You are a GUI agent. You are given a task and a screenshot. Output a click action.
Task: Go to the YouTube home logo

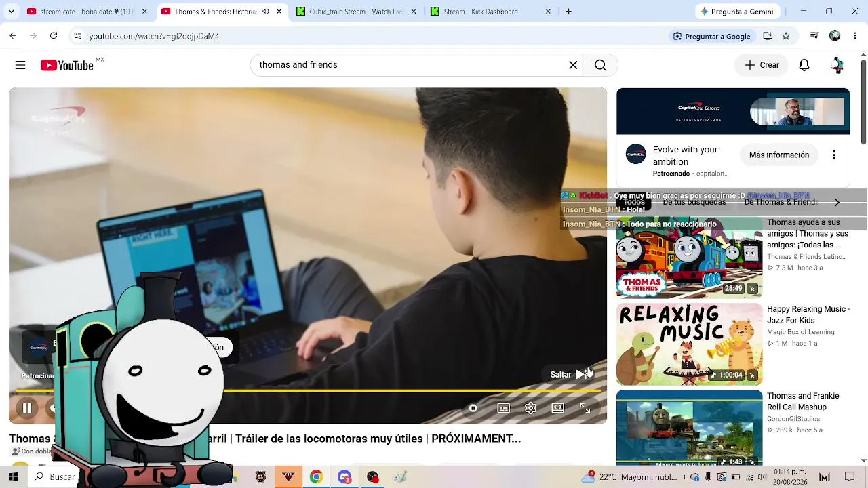coord(66,65)
